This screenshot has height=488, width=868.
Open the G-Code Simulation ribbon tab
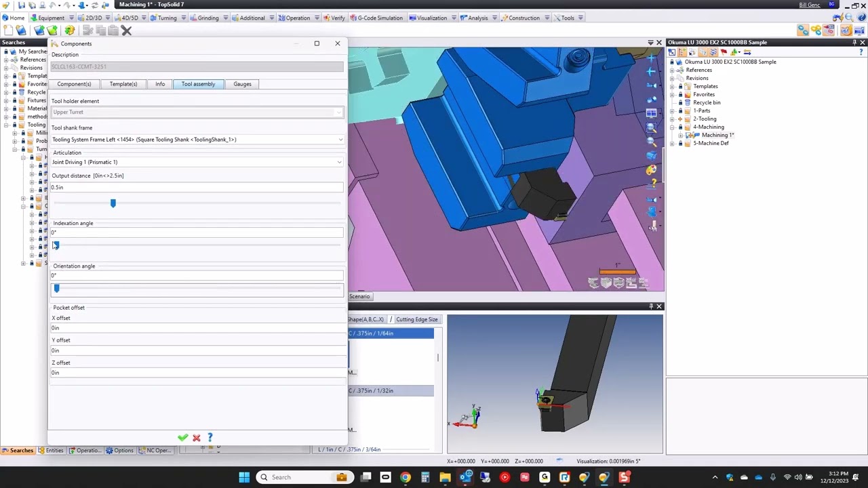376,18
